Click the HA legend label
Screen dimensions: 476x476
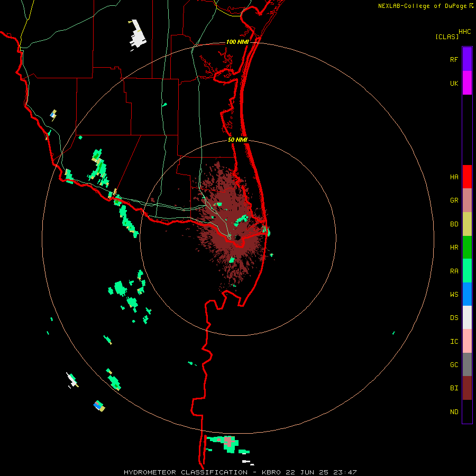coord(454,177)
